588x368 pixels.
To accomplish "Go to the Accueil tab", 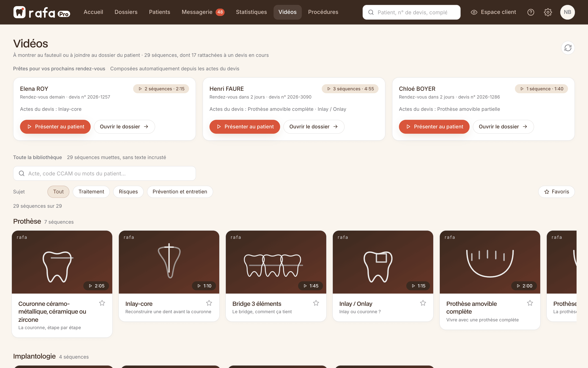I will 93,12.
